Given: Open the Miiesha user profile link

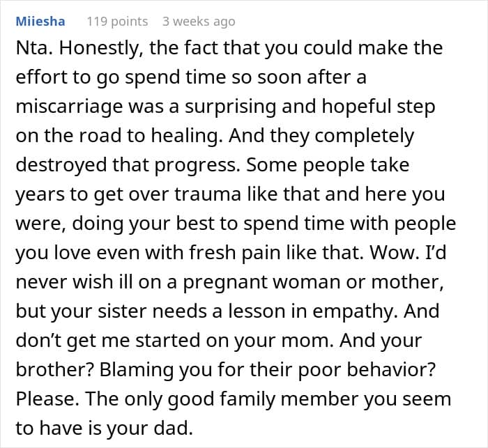Looking at the screenshot, I should [40, 21].
